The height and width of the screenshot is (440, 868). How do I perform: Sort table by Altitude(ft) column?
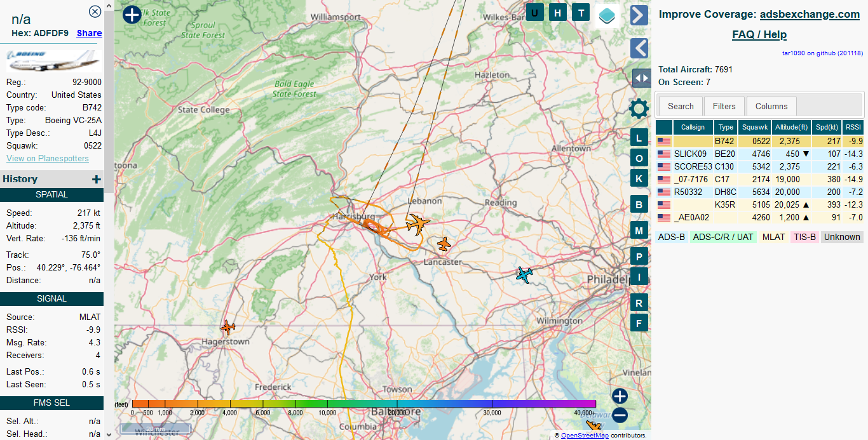click(x=791, y=127)
